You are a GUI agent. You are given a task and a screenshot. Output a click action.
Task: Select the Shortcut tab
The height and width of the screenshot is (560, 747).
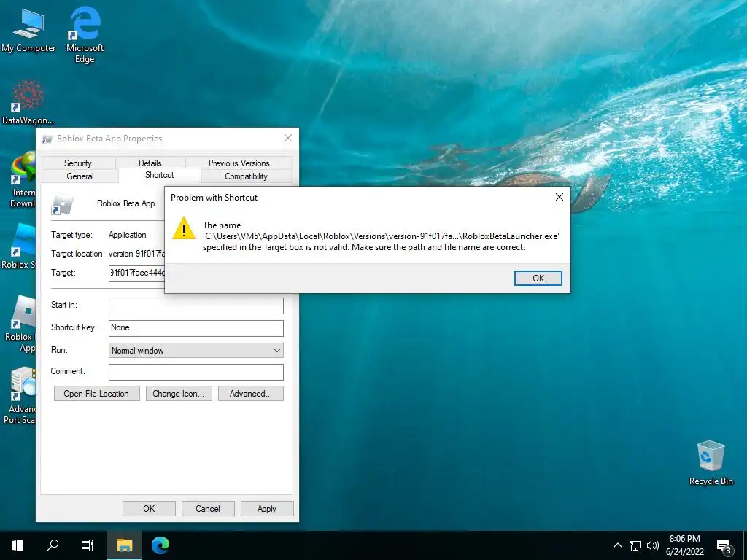click(x=160, y=175)
